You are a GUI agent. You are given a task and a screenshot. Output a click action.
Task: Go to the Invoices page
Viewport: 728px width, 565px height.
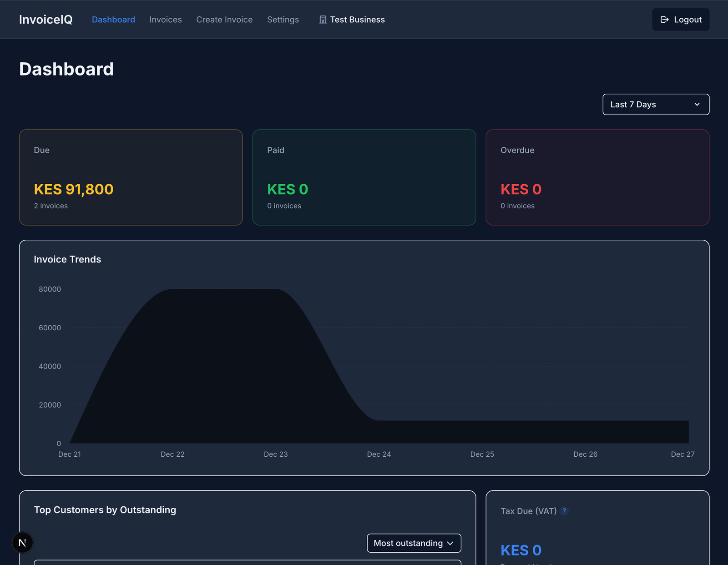point(166,20)
